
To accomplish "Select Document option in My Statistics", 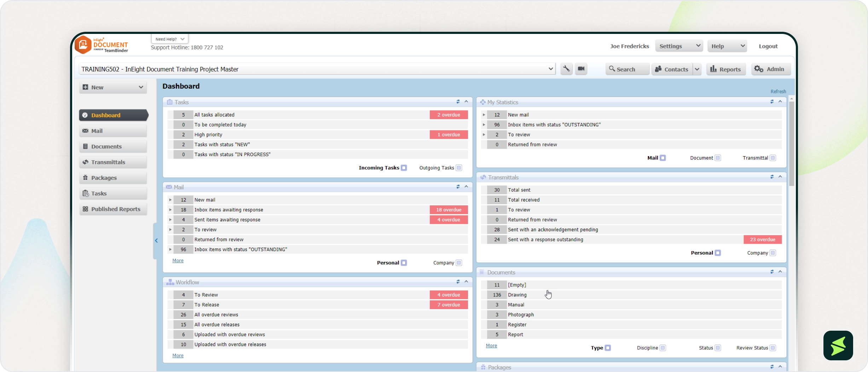I will coord(718,158).
